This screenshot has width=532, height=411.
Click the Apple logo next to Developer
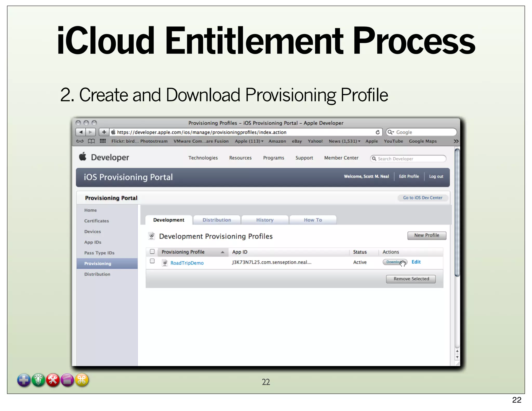83,157
